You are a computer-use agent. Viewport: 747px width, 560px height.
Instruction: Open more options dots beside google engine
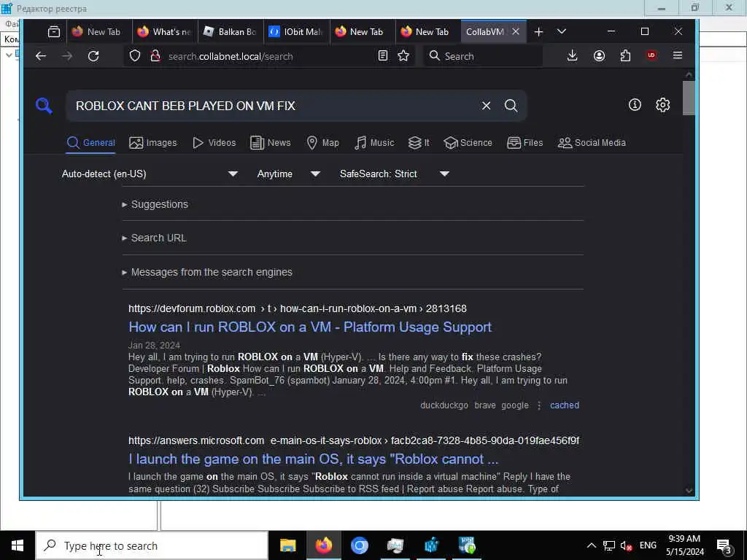coord(539,405)
